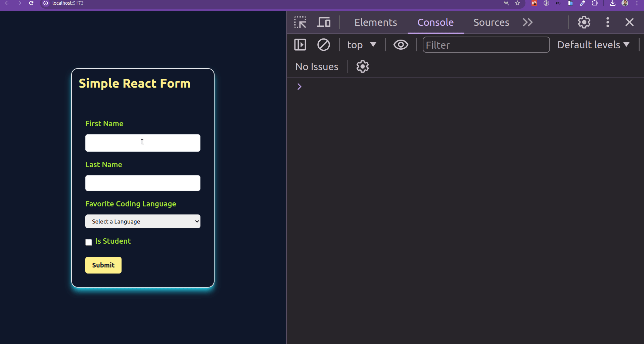Open the Extensions puzzle piece menu
Image resolution: width=644 pixels, height=344 pixels.
[595, 3]
